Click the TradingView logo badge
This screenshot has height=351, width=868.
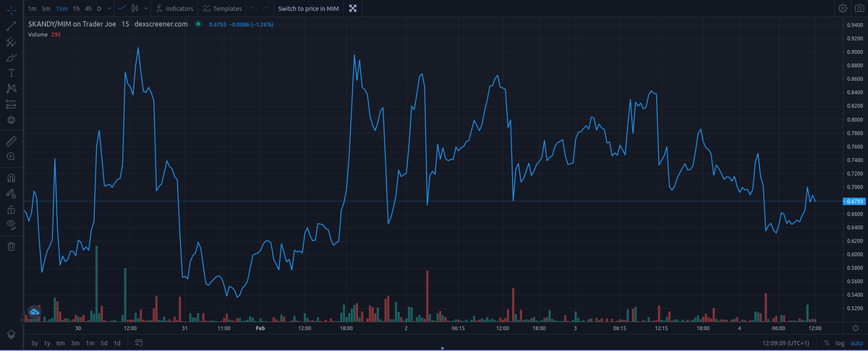(34, 312)
